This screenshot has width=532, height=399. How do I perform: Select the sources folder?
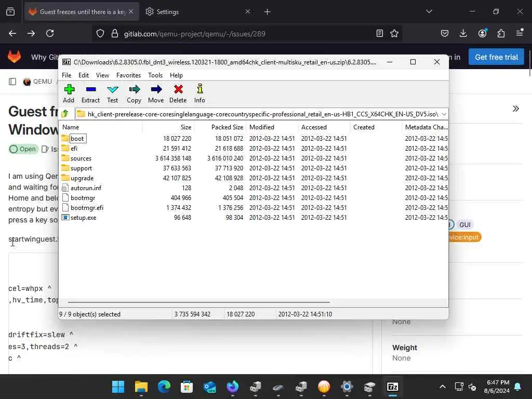[x=81, y=158]
